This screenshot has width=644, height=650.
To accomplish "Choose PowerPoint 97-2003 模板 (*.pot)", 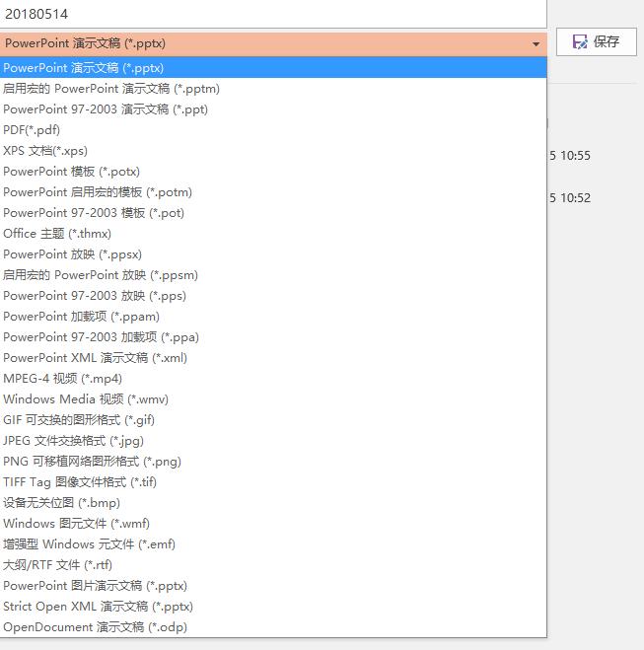I will pyautogui.click(x=273, y=213).
